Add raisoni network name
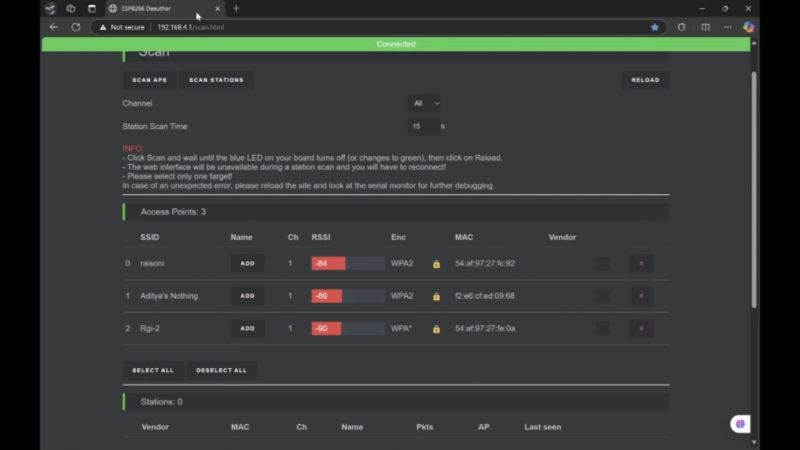This screenshot has width=800, height=450. click(247, 264)
